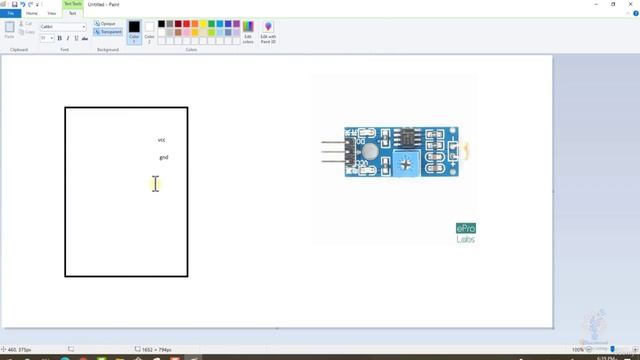This screenshot has height=360, width=640.
Task: Redo the undone action
Action: point(31,4)
